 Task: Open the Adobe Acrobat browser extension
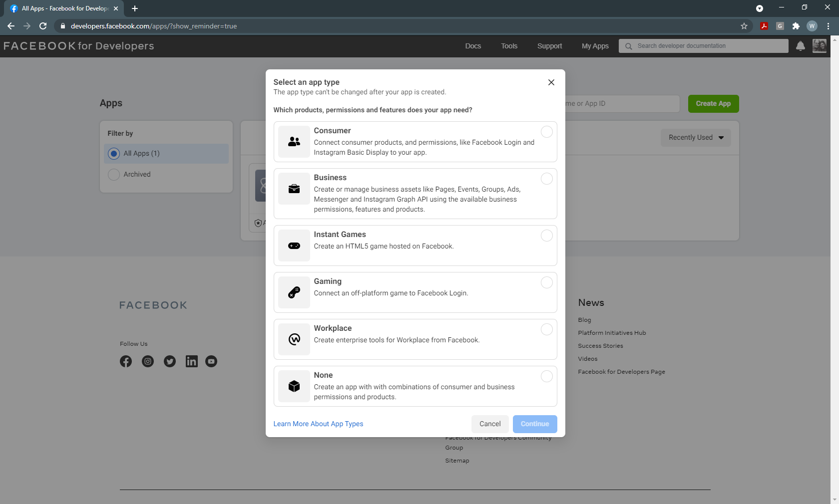[764, 26]
